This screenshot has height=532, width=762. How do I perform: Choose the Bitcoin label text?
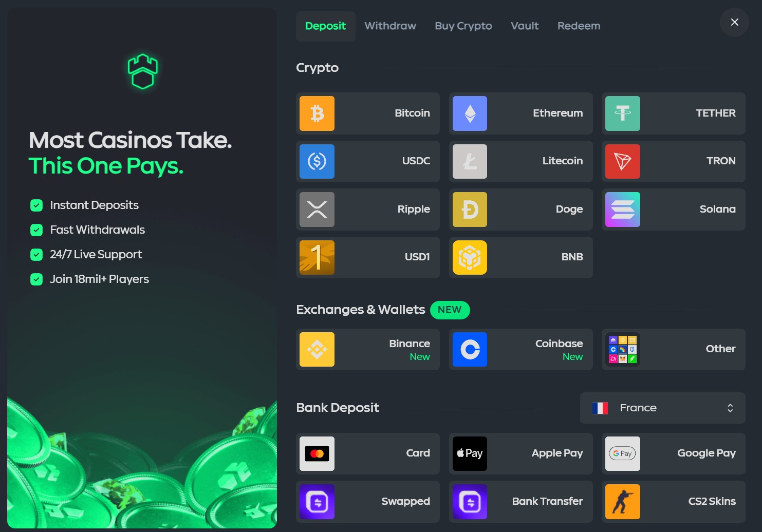coord(412,113)
